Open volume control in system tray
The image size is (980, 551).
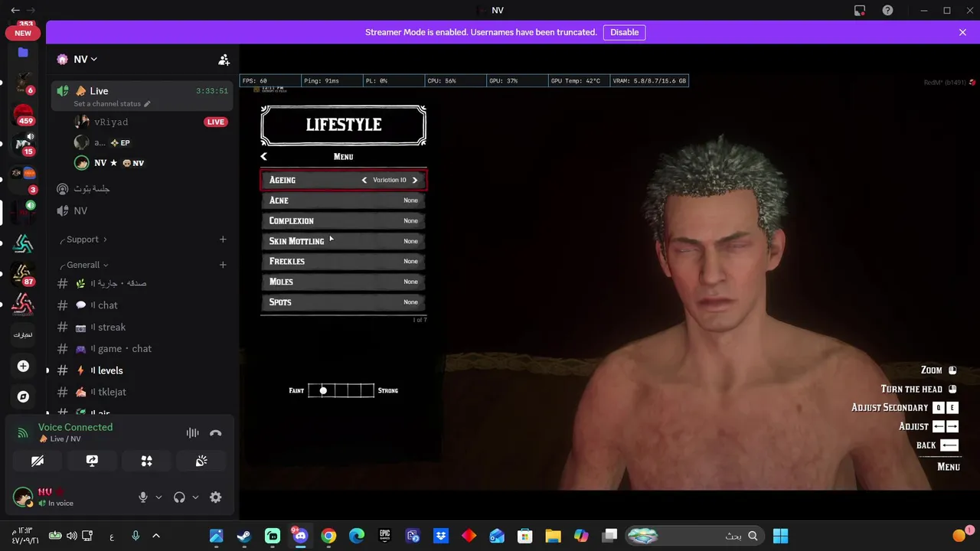click(71, 536)
